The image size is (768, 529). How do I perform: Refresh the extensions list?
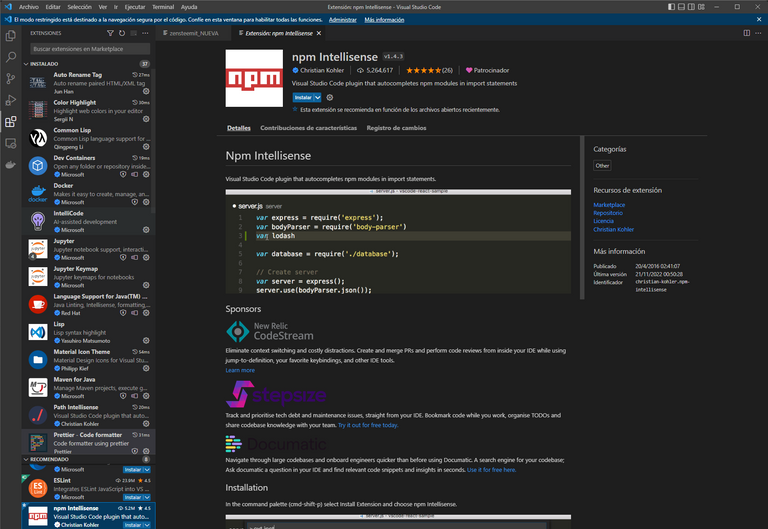click(x=122, y=33)
